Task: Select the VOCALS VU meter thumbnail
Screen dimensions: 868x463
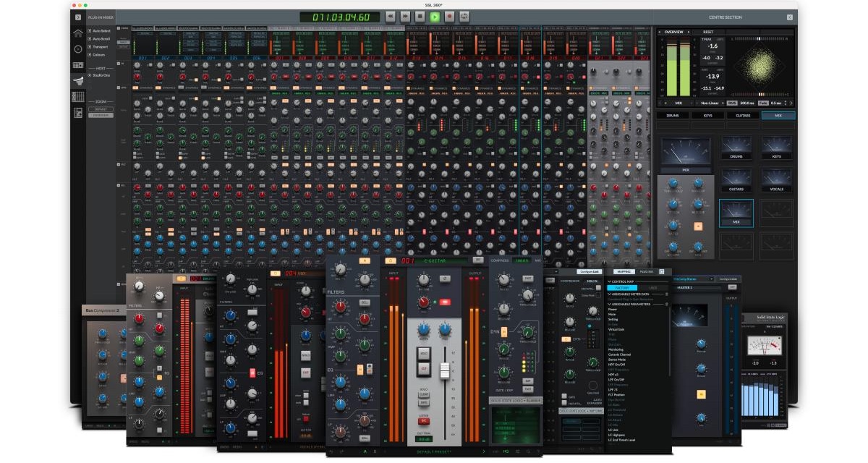Action: (775, 181)
